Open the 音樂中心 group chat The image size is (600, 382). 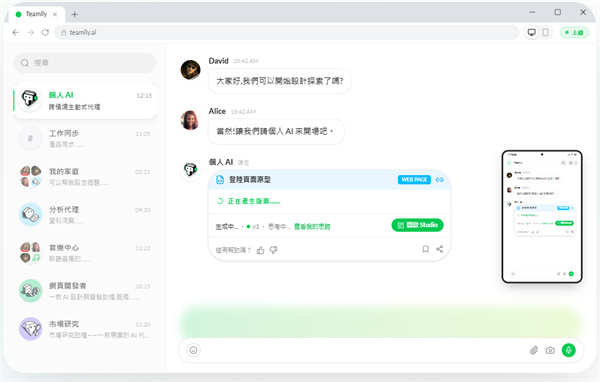click(x=85, y=253)
